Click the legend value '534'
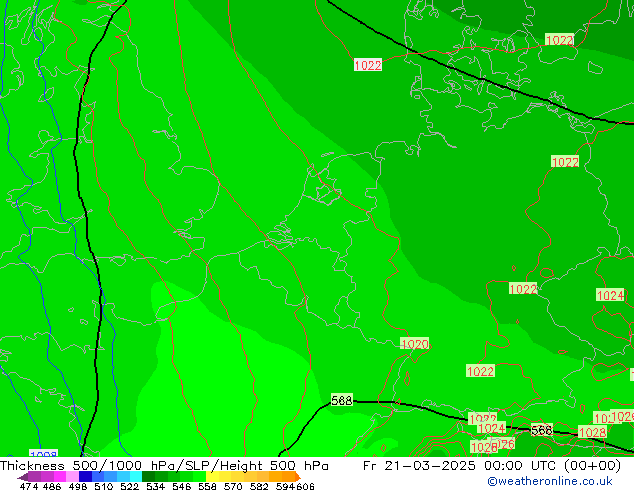 [x=155, y=486]
